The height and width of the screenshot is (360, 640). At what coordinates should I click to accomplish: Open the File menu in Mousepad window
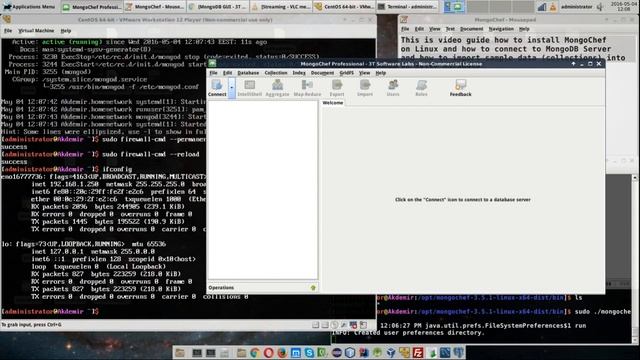click(405, 29)
